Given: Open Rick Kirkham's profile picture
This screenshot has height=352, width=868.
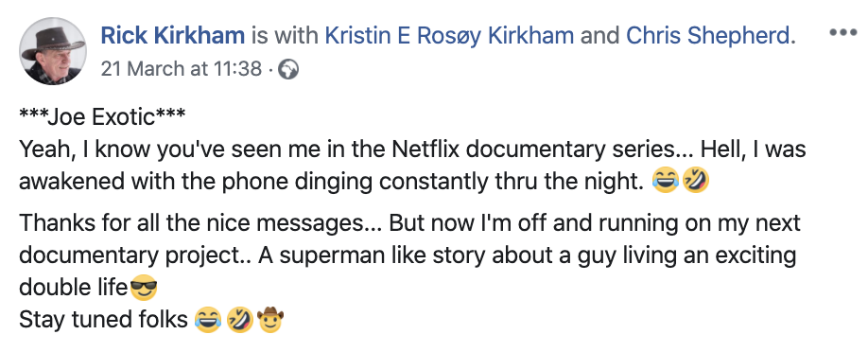Looking at the screenshot, I should click(53, 51).
